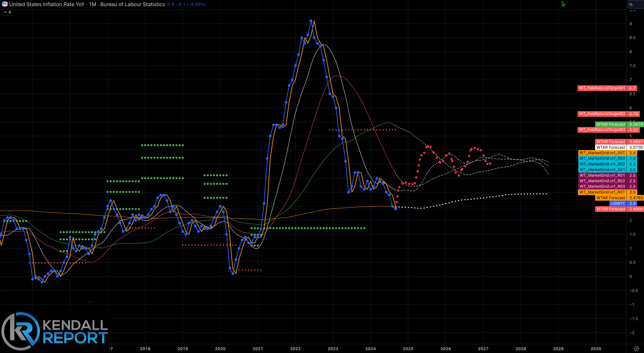Click the WT_FebRatio:loTarget#1 label

(x=602, y=88)
